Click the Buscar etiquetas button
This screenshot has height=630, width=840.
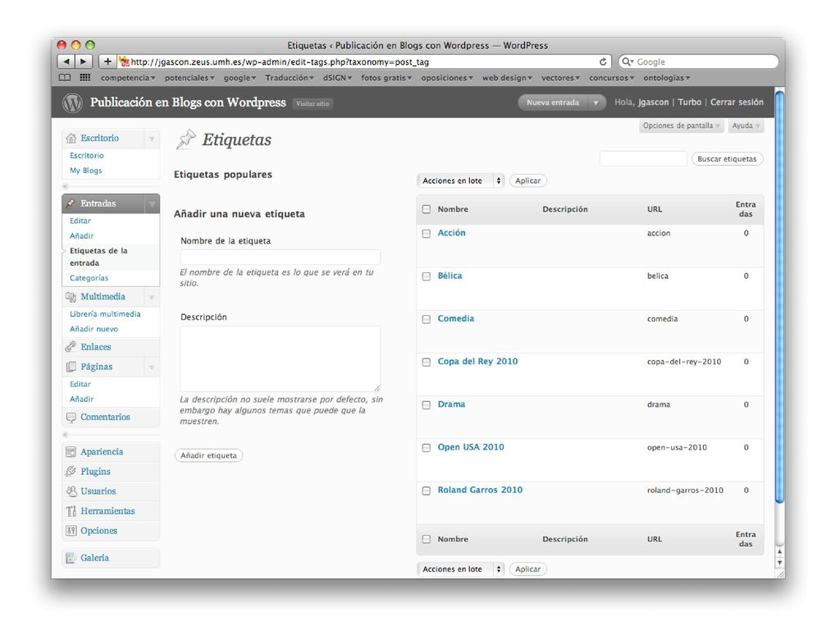point(727,158)
